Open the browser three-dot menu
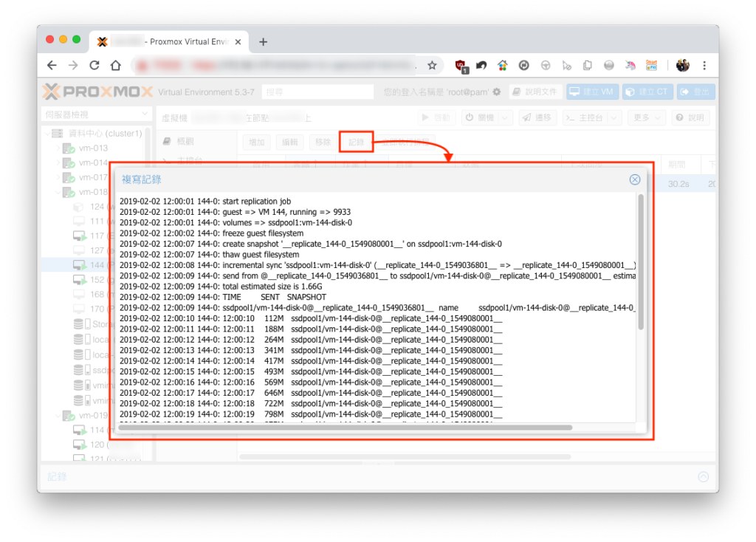The width and height of the screenshot is (756, 542). pyautogui.click(x=704, y=66)
